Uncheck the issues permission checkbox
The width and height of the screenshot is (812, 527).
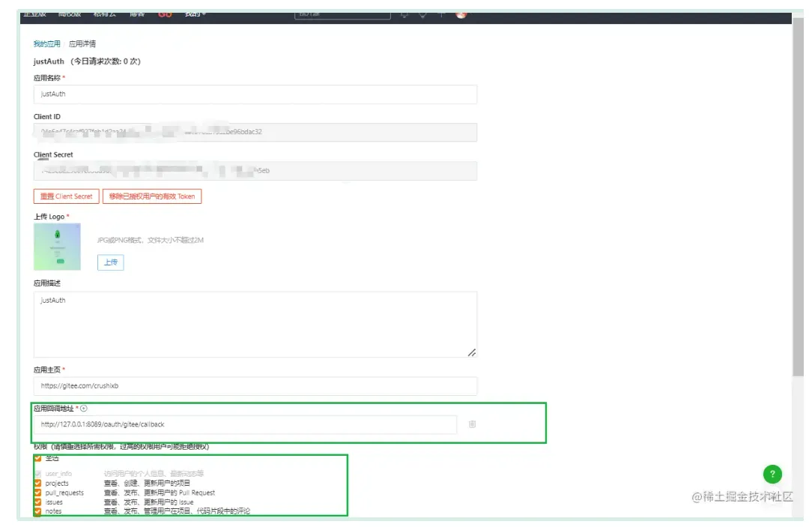coord(37,502)
